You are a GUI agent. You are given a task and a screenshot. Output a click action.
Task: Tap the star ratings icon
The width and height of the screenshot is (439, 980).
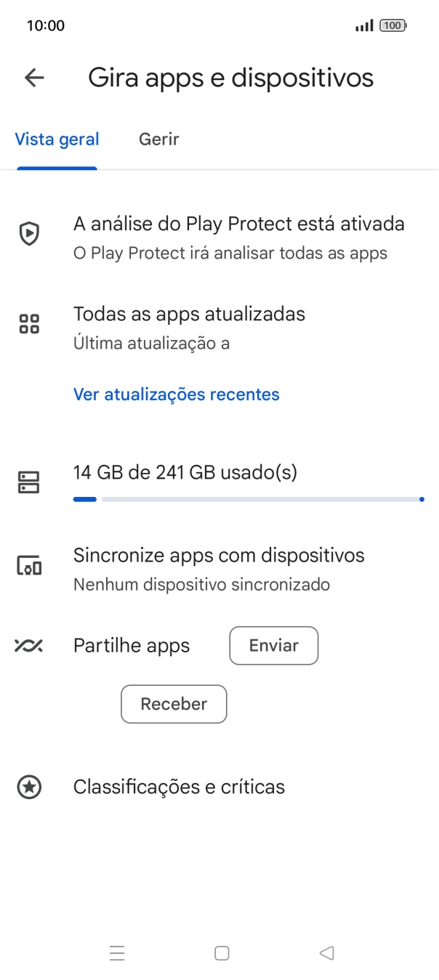29,787
